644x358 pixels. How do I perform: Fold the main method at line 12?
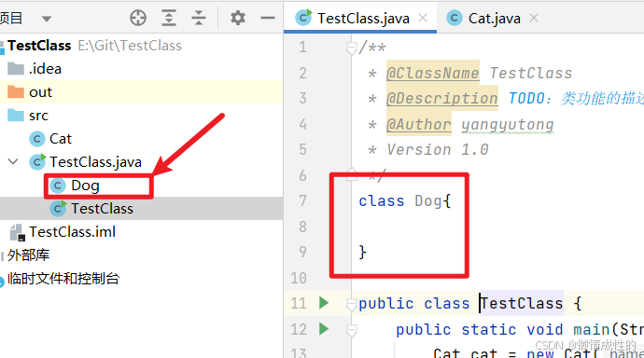[351, 331]
